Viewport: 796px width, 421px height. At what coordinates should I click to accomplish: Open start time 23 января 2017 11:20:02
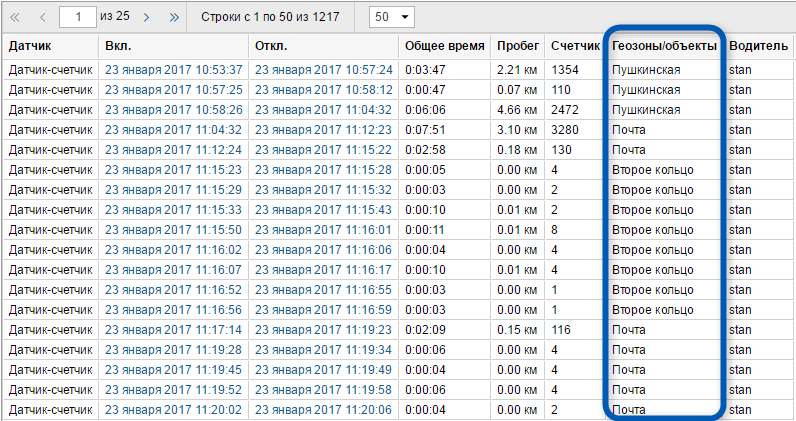click(x=174, y=410)
